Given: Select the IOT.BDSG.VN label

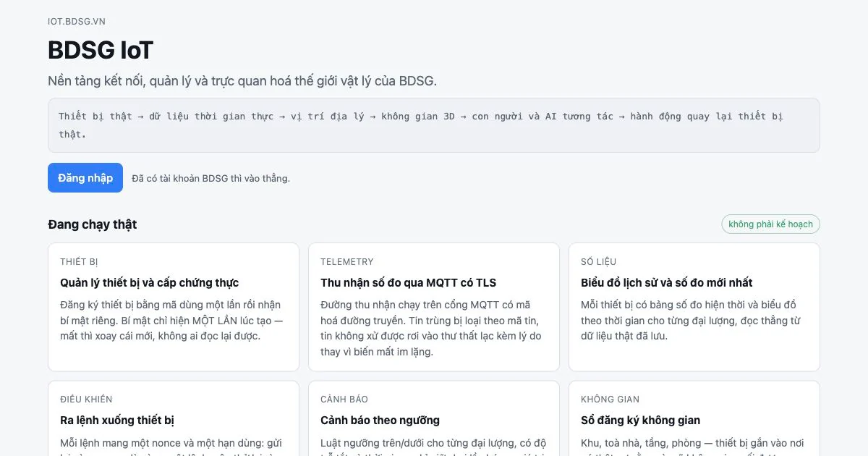Looking at the screenshot, I should (x=77, y=22).
